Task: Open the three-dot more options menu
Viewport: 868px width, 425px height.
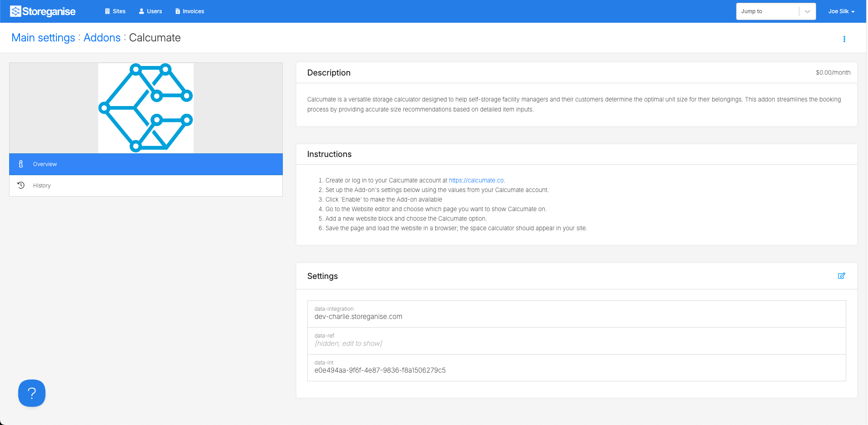Action: [844, 39]
